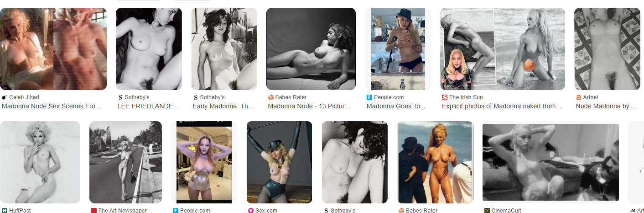Click The Art Newspaper red favicon
The image size is (644, 213).
tap(94, 210)
